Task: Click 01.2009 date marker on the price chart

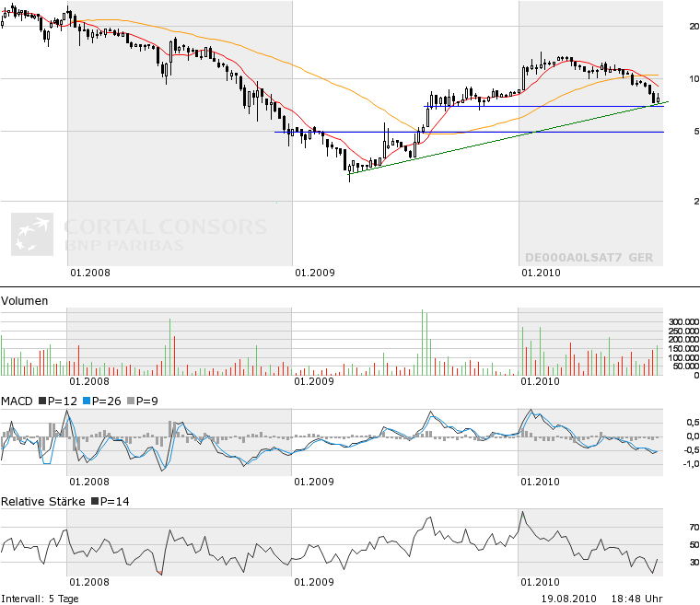Action: pos(314,273)
